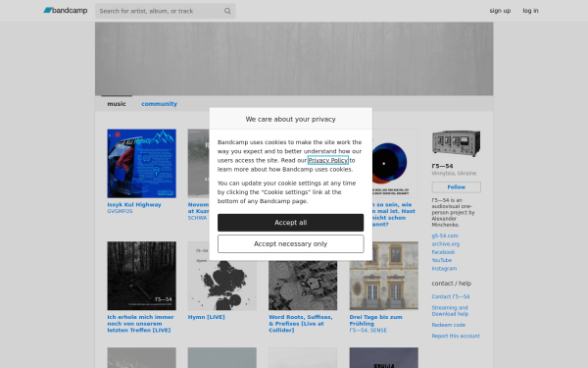Open the Drei Tage bis zum Frühling cover

pos(383,276)
